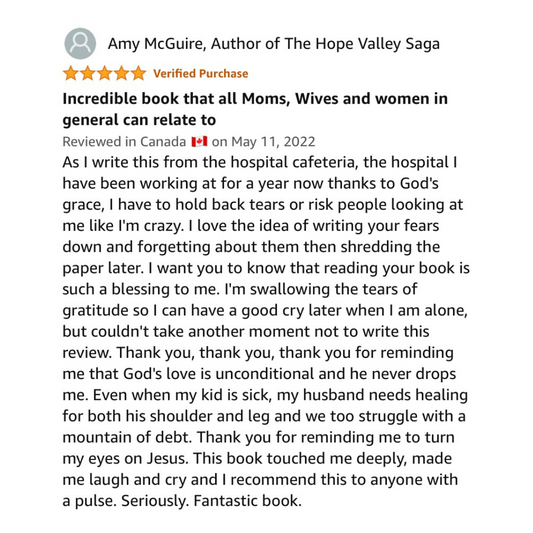Click the 'mountain of debt' sentence
The width and height of the screenshot is (533, 533).
127,437
